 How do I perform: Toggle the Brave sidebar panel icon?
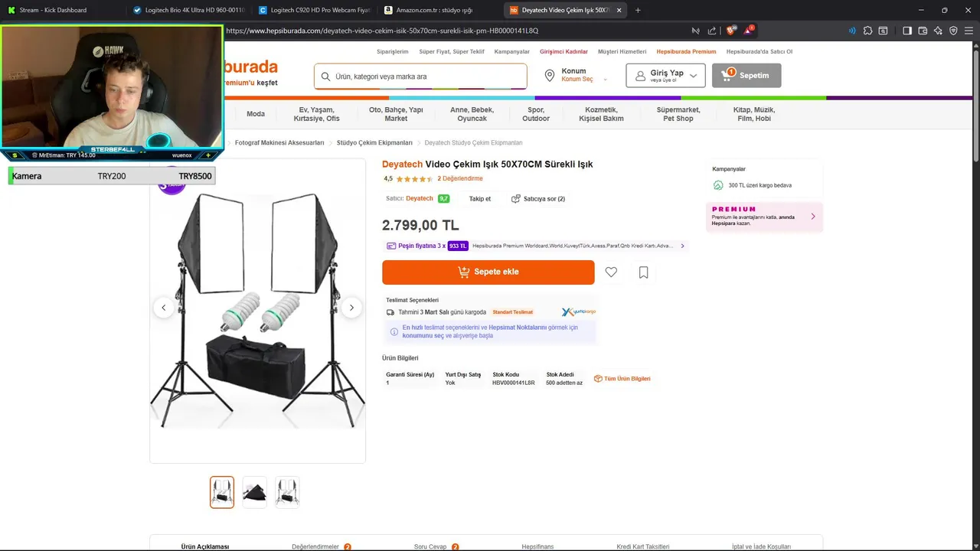(907, 31)
